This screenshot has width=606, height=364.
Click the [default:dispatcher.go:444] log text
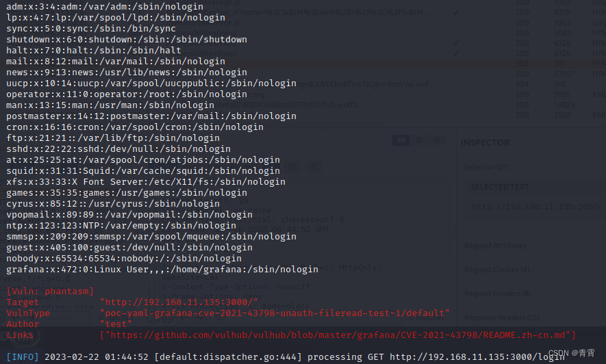click(228, 357)
